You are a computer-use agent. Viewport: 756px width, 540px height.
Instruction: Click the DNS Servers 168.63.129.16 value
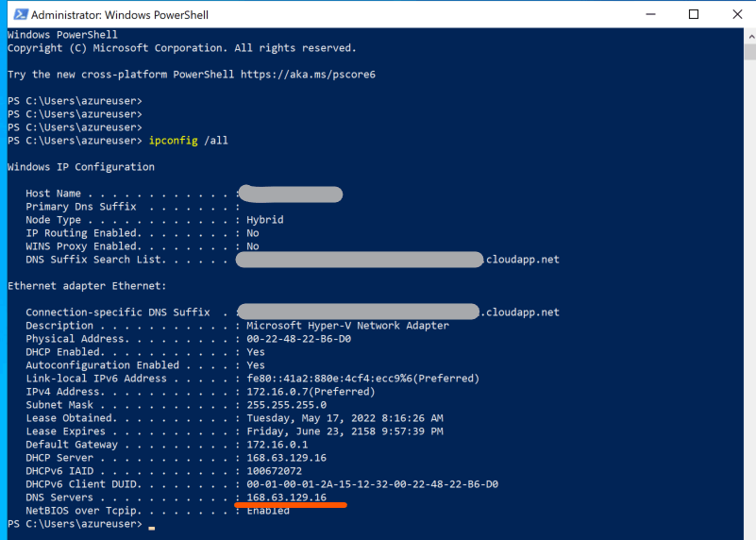(286, 498)
